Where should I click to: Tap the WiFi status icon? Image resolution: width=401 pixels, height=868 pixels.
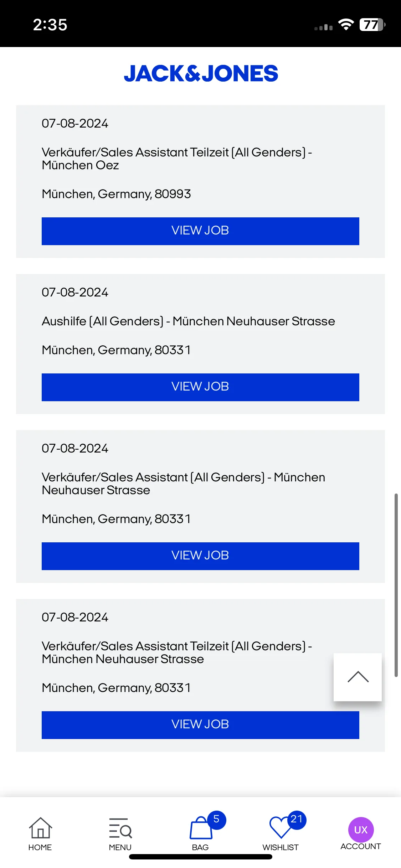click(346, 25)
